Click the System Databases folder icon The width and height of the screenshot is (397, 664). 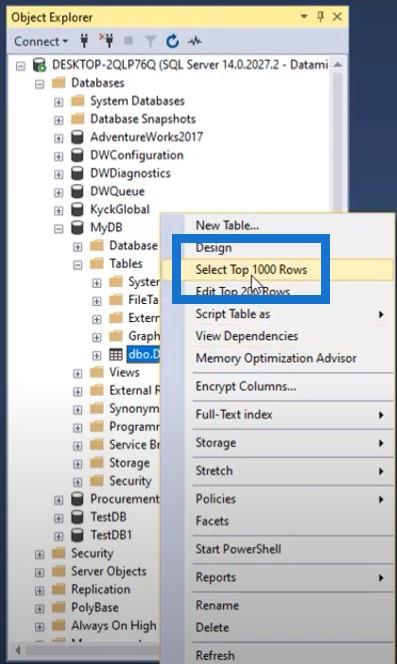(78, 101)
